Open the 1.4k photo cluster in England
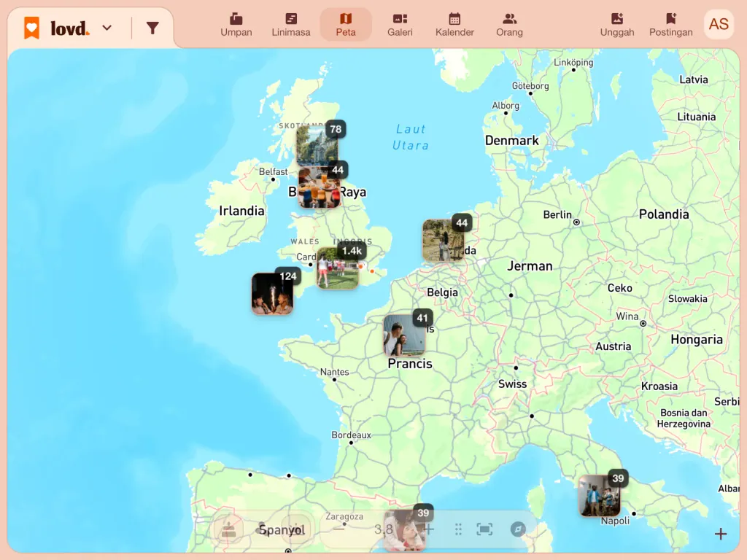The image size is (747, 560). [x=338, y=268]
